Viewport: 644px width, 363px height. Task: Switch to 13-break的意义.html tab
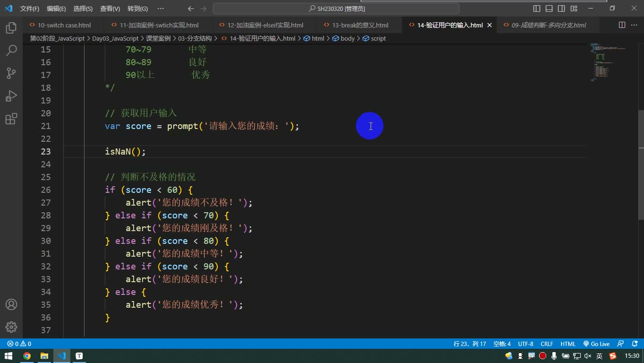pyautogui.click(x=360, y=25)
